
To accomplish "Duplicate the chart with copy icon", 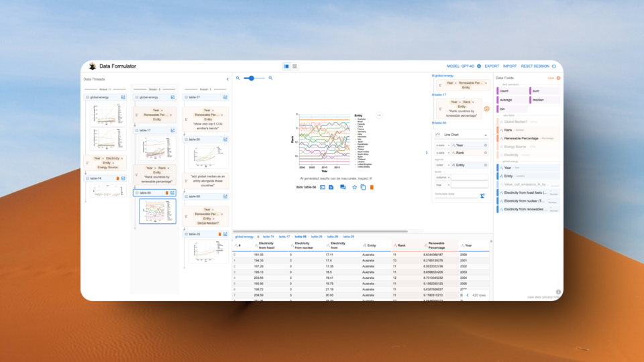I will pos(363,187).
